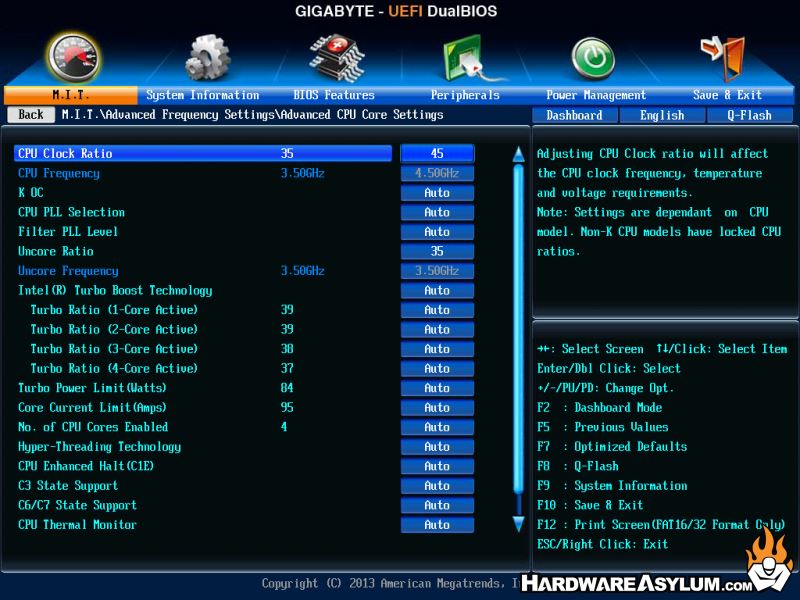The image size is (800, 600).
Task: Click the BIOS Features chip icon
Action: tap(336, 58)
